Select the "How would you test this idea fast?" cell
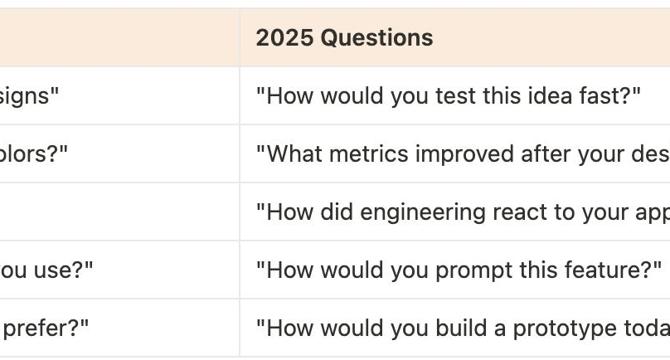The image size is (670, 360). click(x=455, y=96)
